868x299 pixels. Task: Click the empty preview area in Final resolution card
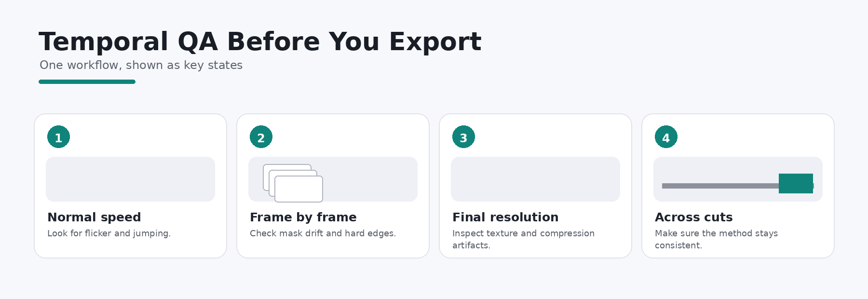535,179
